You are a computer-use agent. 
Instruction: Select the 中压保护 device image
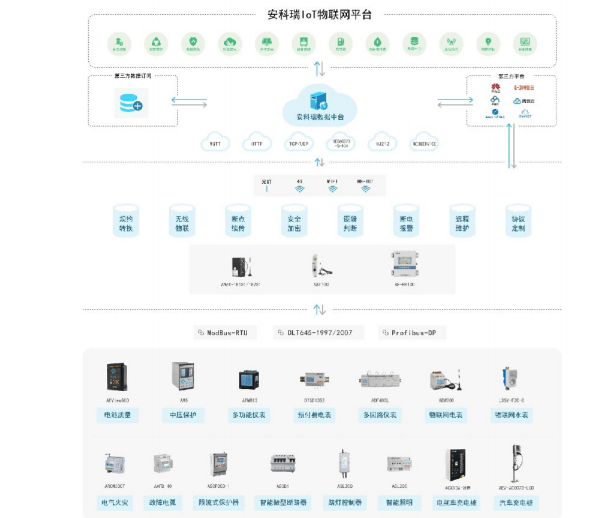183,378
